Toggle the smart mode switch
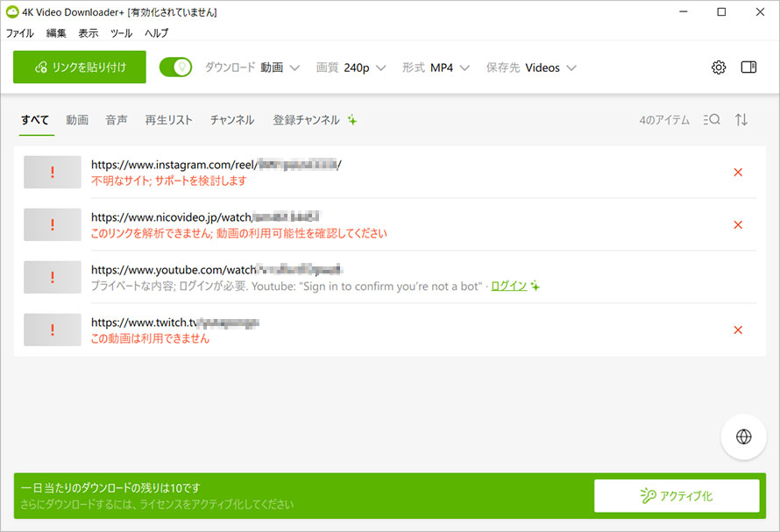This screenshot has height=532, width=780. (175, 67)
